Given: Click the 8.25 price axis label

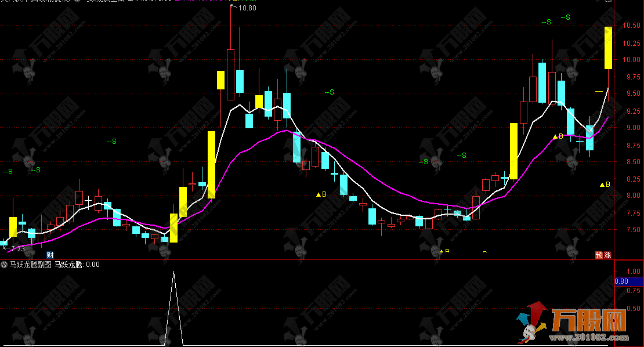Looking at the screenshot, I should (632, 179).
